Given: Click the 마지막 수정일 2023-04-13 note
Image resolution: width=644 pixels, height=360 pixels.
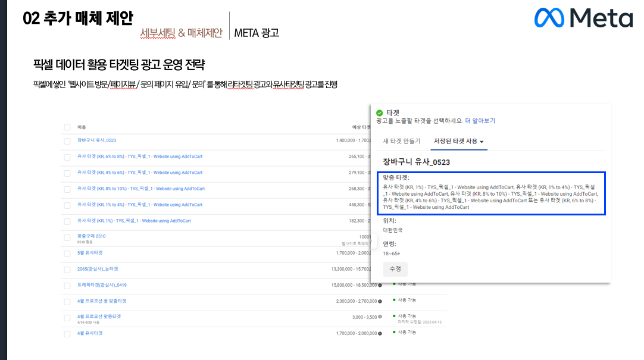Looking at the screenshot, I should [420, 323].
